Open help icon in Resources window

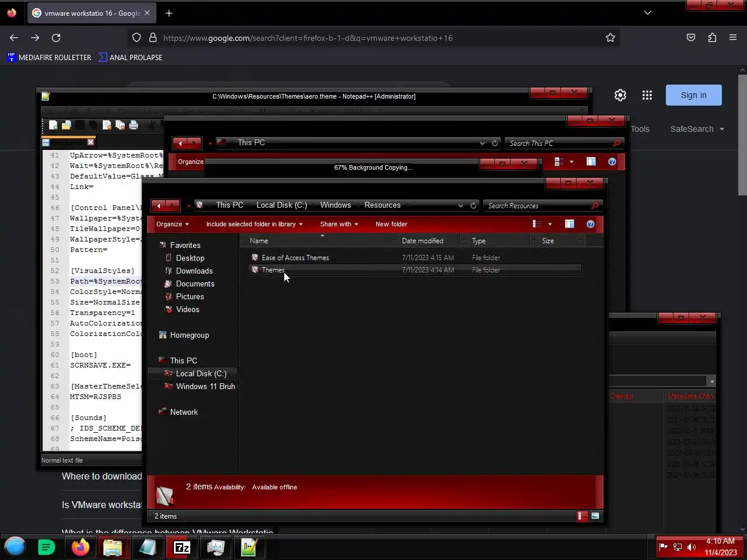point(591,224)
